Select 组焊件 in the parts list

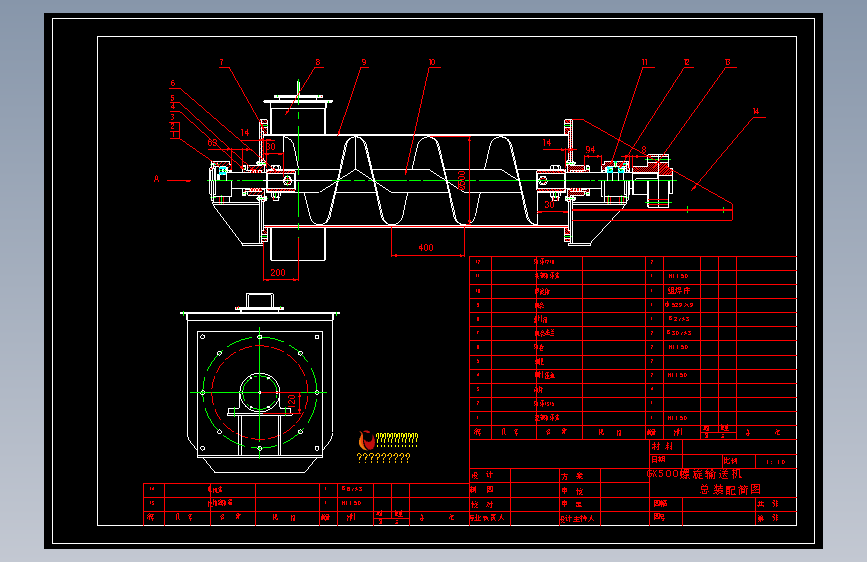(679, 290)
